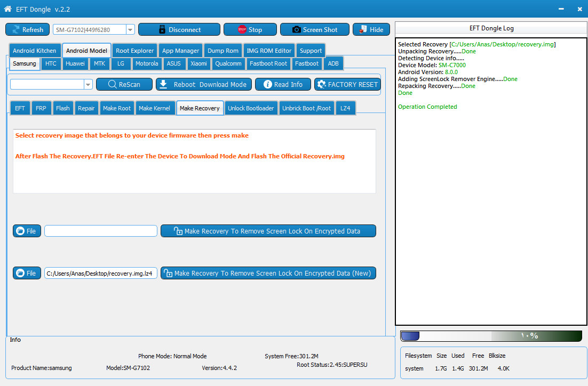Select the MTK tab
The image size is (588, 386).
99,63
